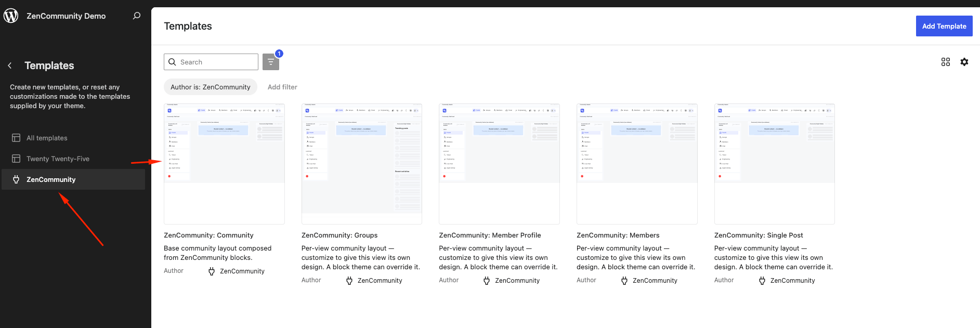Click ZenCommunity author name under Single Post
The image size is (980, 328).
(793, 281)
